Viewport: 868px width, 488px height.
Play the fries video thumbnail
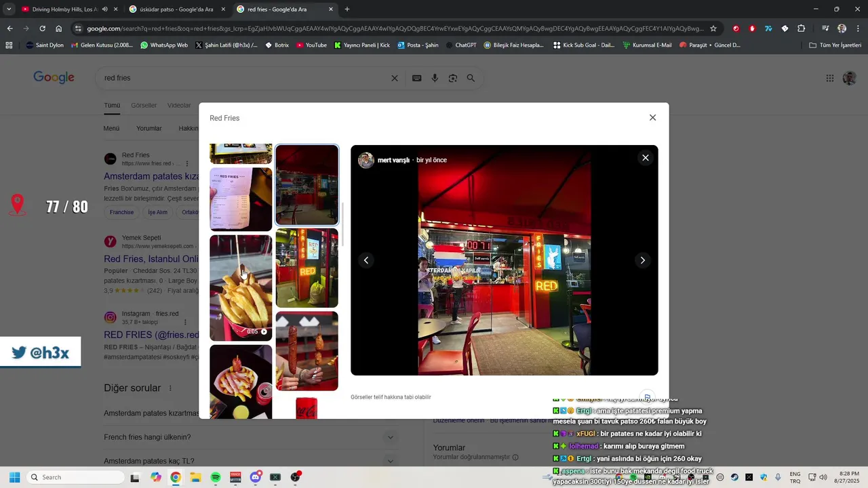[x=241, y=288]
